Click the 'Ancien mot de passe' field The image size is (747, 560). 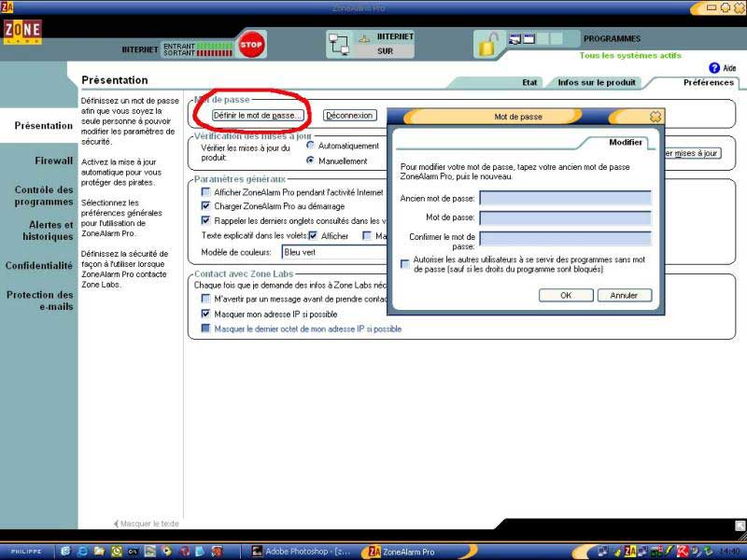pos(565,198)
